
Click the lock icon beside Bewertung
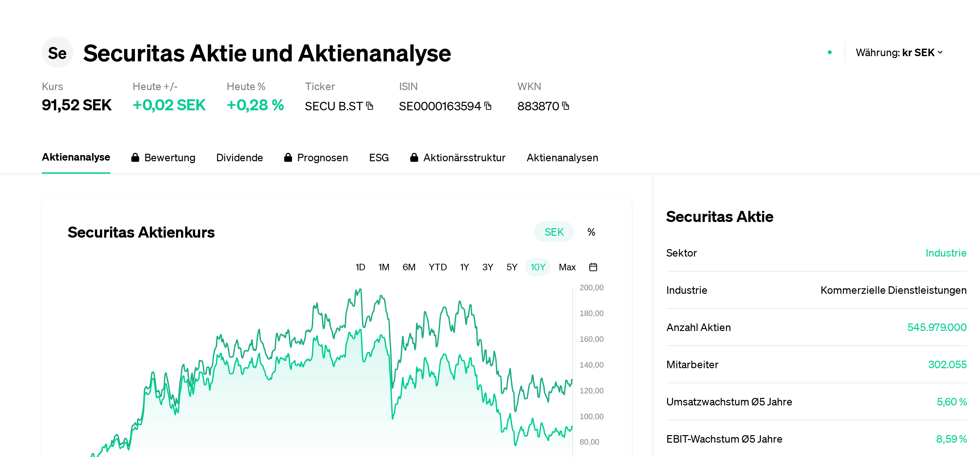(x=135, y=157)
